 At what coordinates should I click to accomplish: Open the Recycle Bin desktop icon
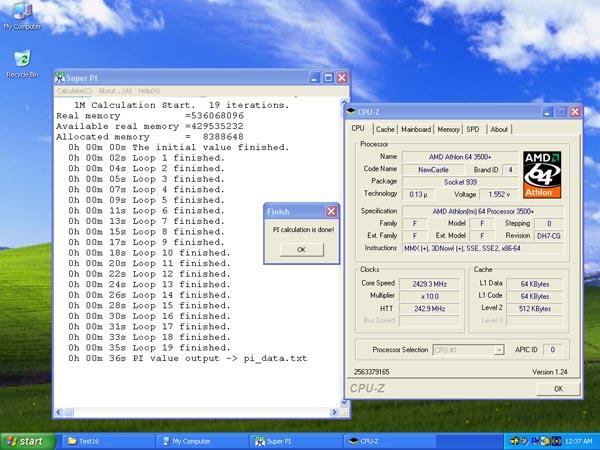tap(22, 64)
